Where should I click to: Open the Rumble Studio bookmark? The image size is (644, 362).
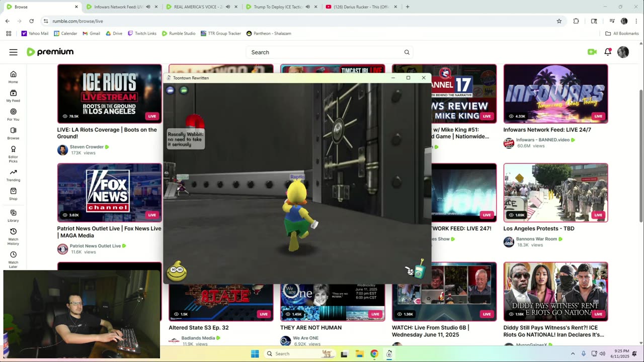pyautogui.click(x=179, y=33)
